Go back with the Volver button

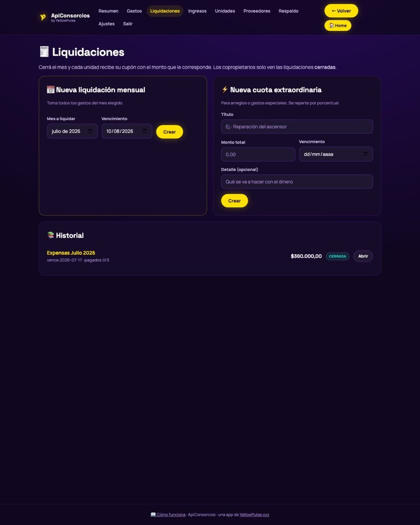[341, 11]
